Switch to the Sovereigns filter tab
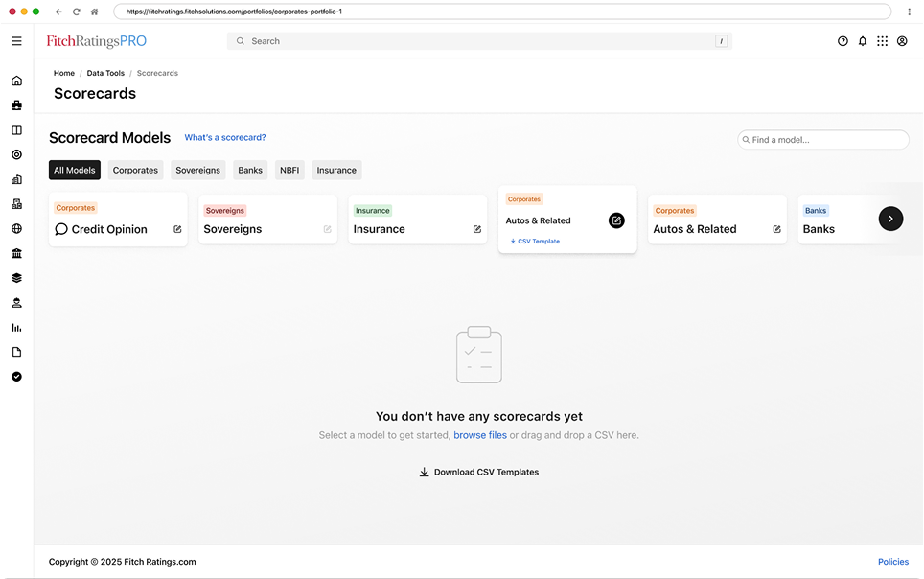 pos(198,170)
